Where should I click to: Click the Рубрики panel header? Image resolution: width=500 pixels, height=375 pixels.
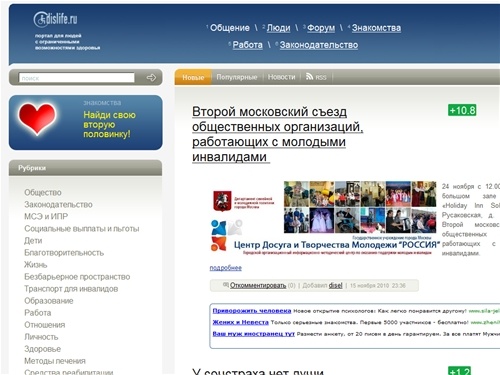85,168
